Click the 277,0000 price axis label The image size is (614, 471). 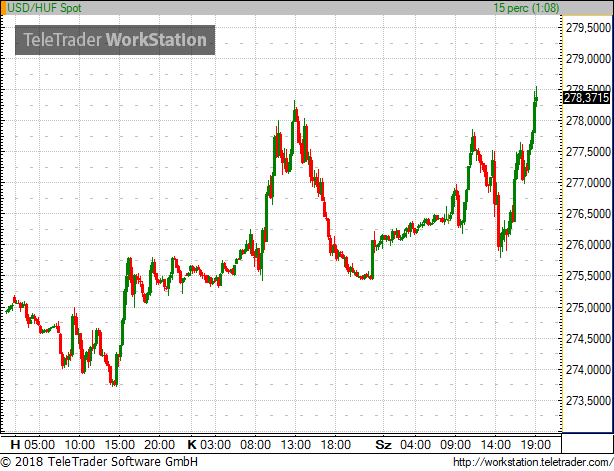(588, 183)
